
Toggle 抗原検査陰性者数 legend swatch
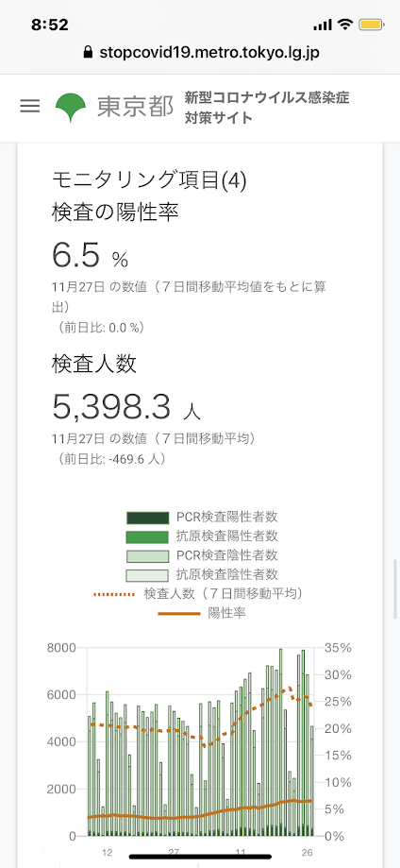click(147, 574)
